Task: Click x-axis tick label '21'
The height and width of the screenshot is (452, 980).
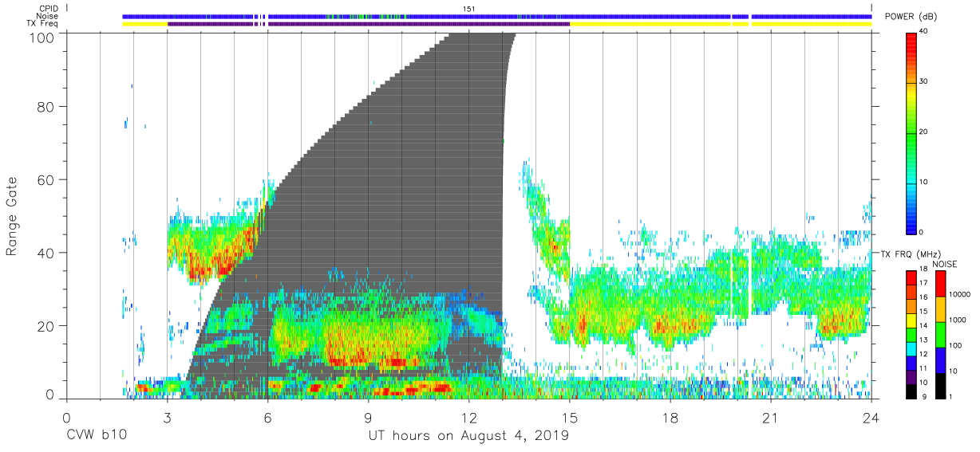Action: [x=771, y=418]
